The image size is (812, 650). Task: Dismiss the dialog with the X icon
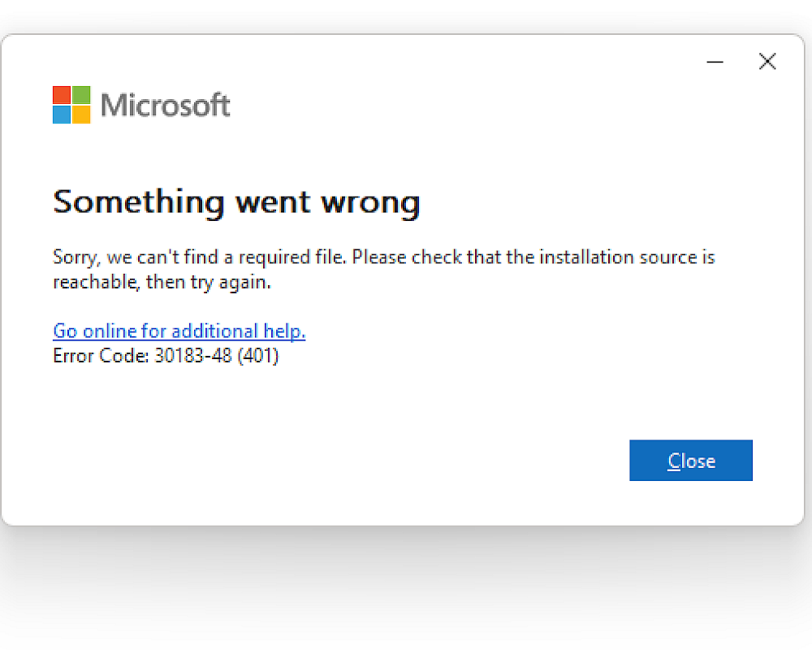point(767,62)
